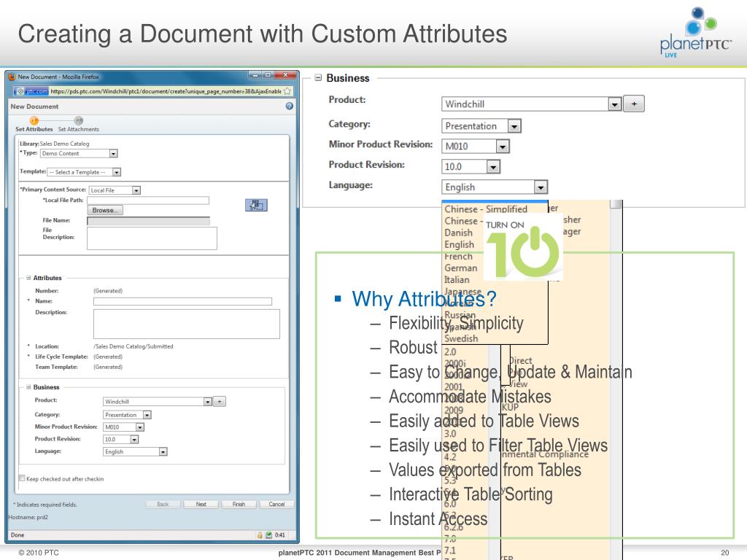Open small Product Revision 10.0 dropdown

134,439
